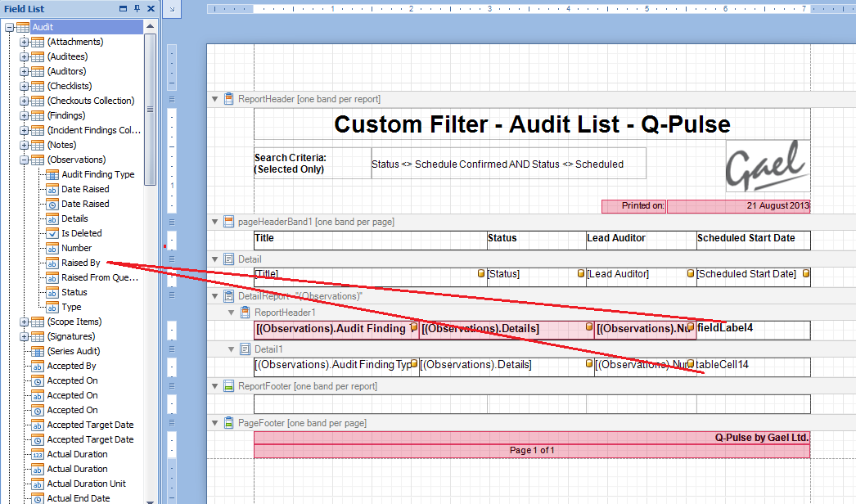Click the ReportHeader band icon

(229, 99)
